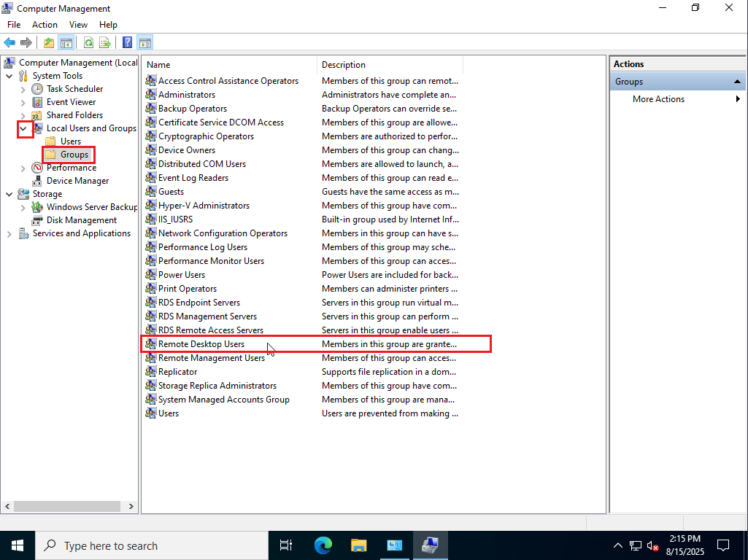The image size is (748, 560).
Task: Click the Administrators group icon
Action: [x=151, y=94]
